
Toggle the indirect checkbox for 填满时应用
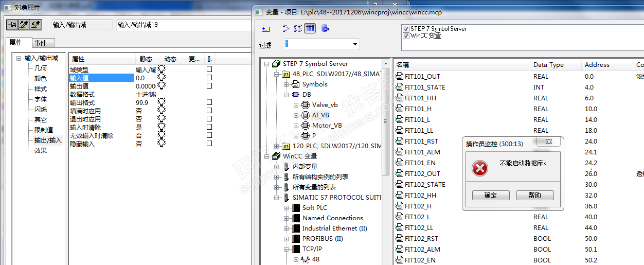[209, 111]
